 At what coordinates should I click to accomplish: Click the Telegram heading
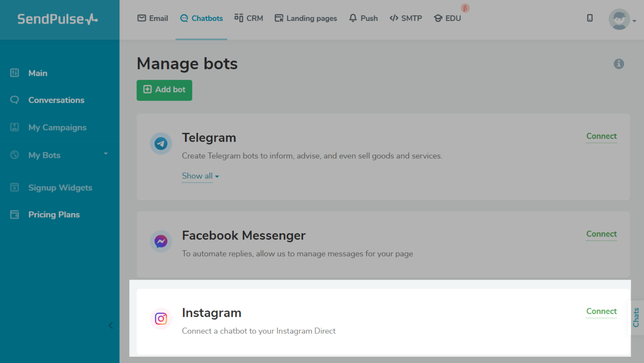[x=209, y=138]
